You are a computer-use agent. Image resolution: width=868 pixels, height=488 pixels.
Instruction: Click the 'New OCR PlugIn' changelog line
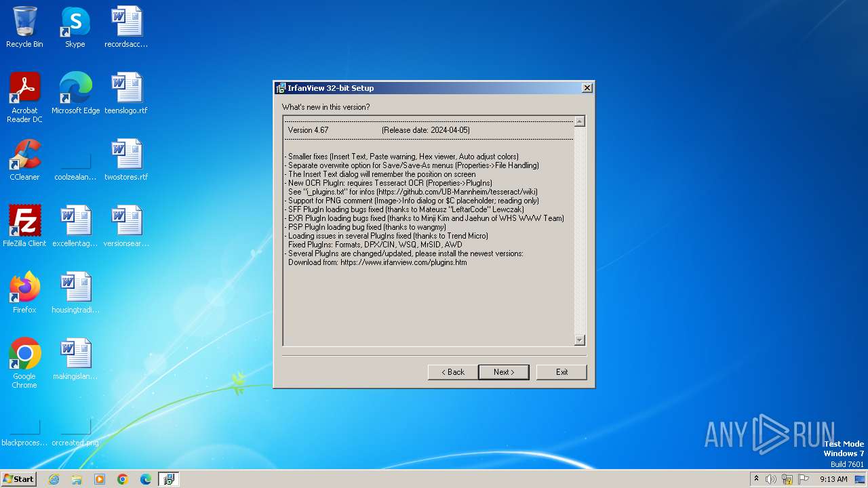click(389, 183)
